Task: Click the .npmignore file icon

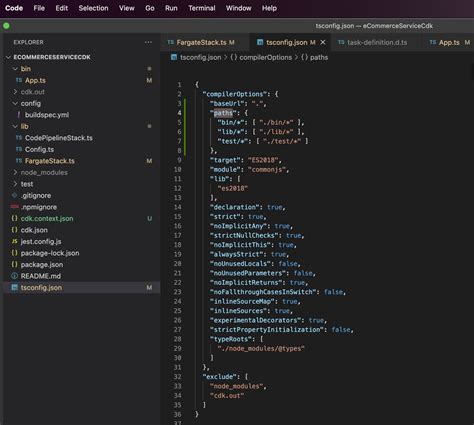Action: pos(15,207)
